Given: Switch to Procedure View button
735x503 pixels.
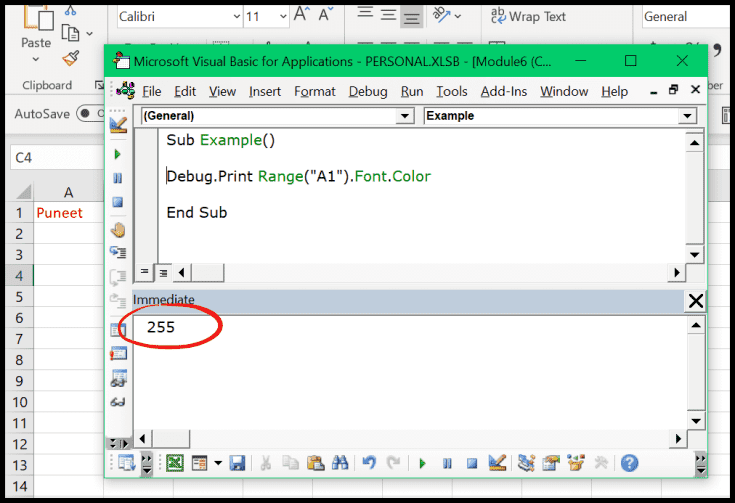Looking at the screenshot, I should pos(144,272).
